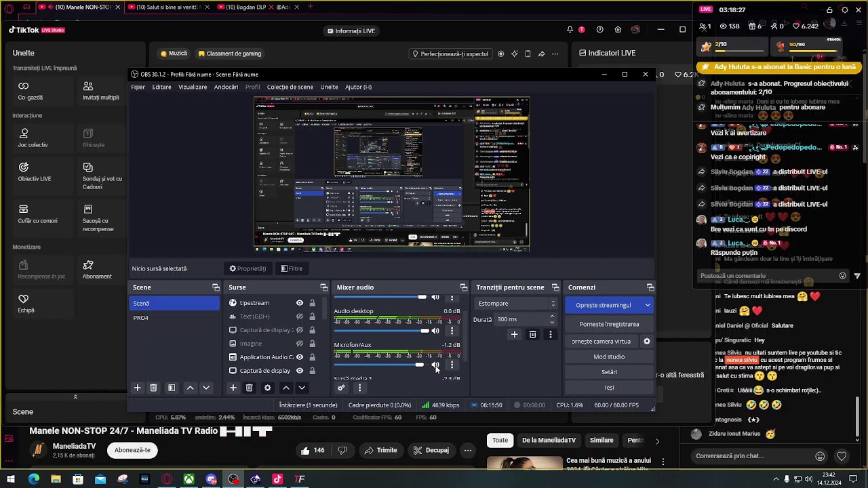Open Microfon/Aux channel options menu

pos(452,365)
